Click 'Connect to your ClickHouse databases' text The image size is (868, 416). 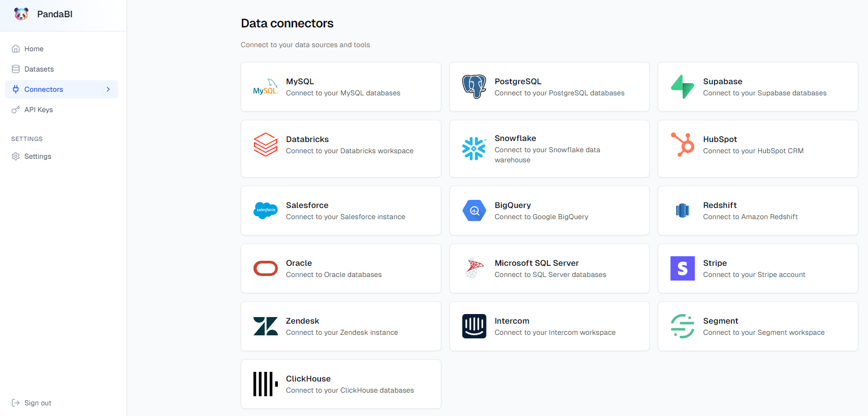349,390
